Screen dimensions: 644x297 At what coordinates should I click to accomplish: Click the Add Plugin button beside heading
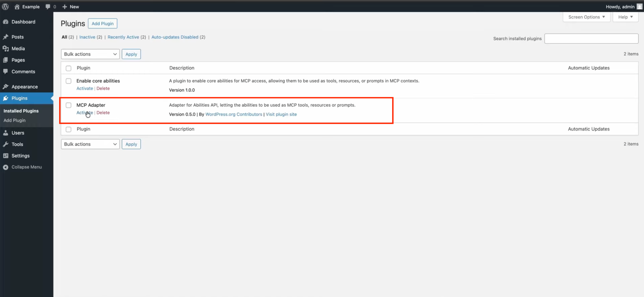[x=103, y=24]
